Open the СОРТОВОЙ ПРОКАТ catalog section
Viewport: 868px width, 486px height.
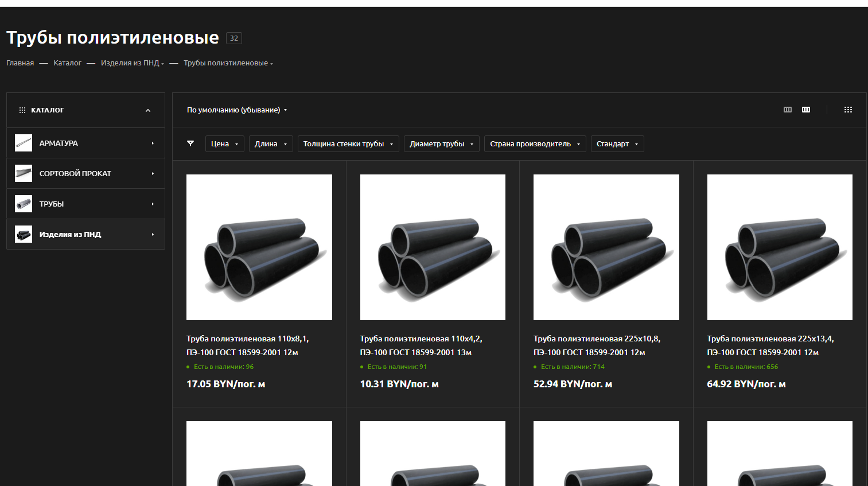pyautogui.click(x=75, y=173)
